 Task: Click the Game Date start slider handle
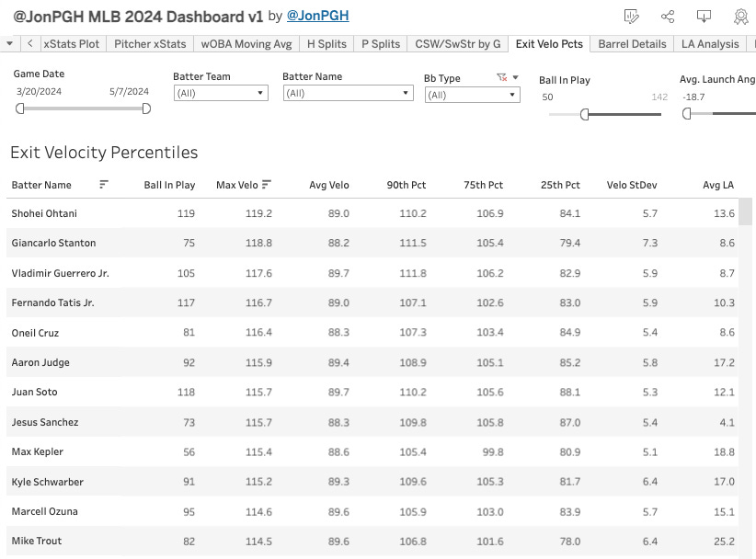click(x=19, y=108)
